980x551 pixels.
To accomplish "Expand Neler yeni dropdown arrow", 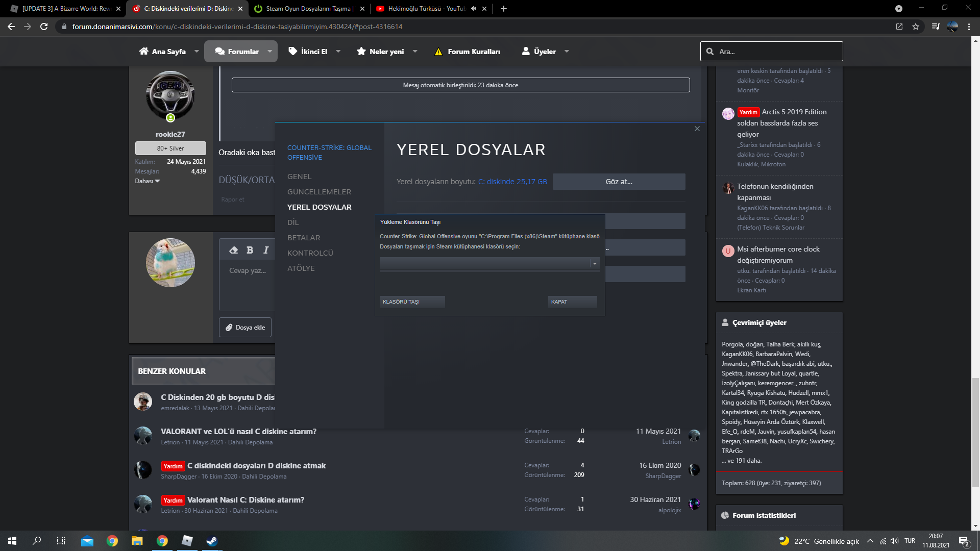I will (x=415, y=52).
